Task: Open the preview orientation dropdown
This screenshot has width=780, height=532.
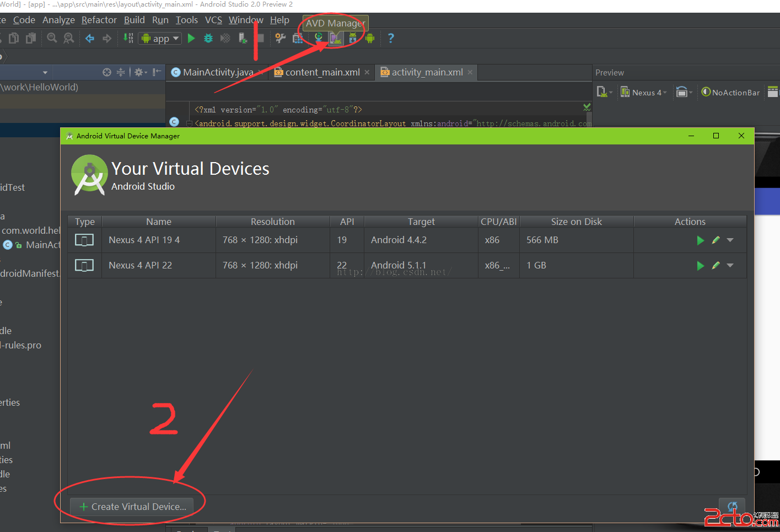Action: [684, 93]
